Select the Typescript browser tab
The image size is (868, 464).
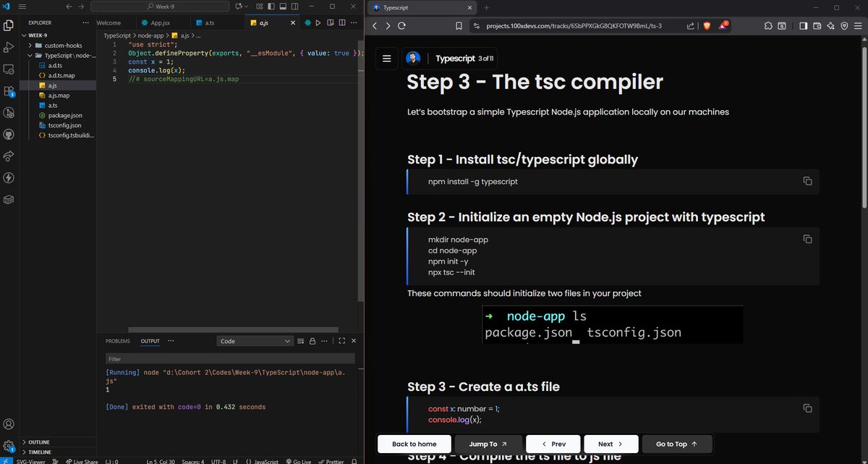point(422,7)
